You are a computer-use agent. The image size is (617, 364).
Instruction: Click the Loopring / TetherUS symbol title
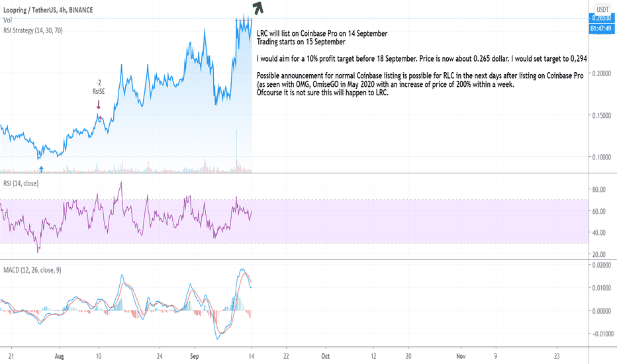(x=48, y=10)
